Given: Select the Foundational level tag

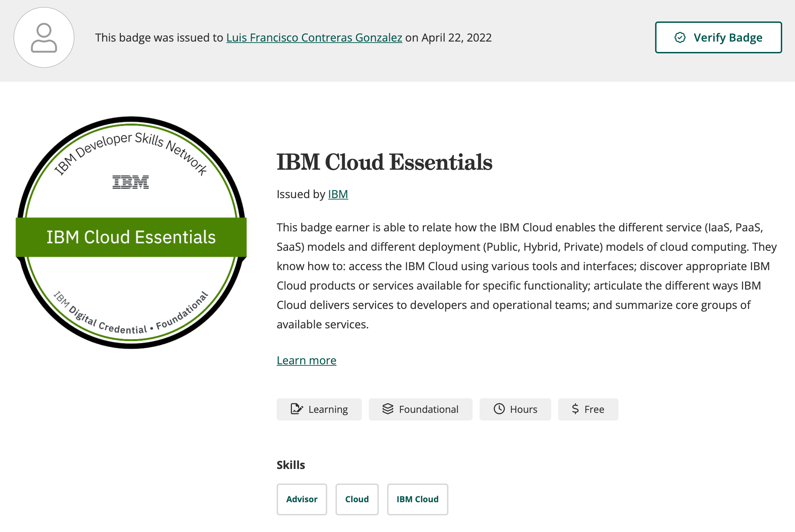Looking at the screenshot, I should pos(420,409).
